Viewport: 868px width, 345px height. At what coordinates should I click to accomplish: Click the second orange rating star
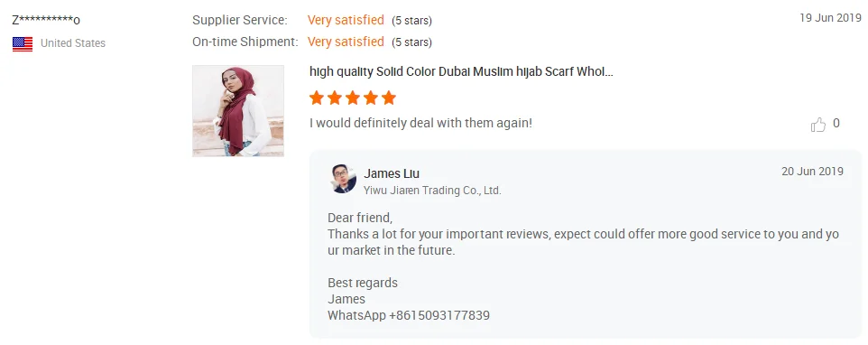[x=335, y=98]
